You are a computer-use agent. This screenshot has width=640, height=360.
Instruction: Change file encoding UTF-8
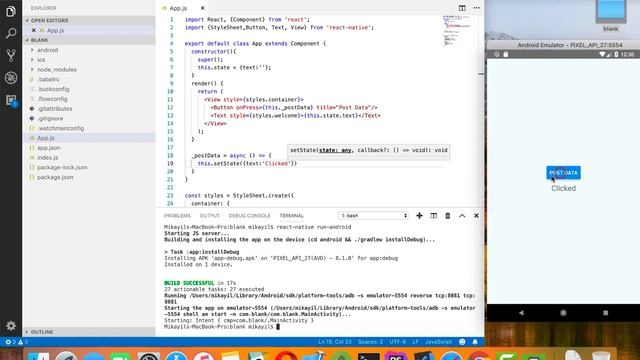coord(398,342)
